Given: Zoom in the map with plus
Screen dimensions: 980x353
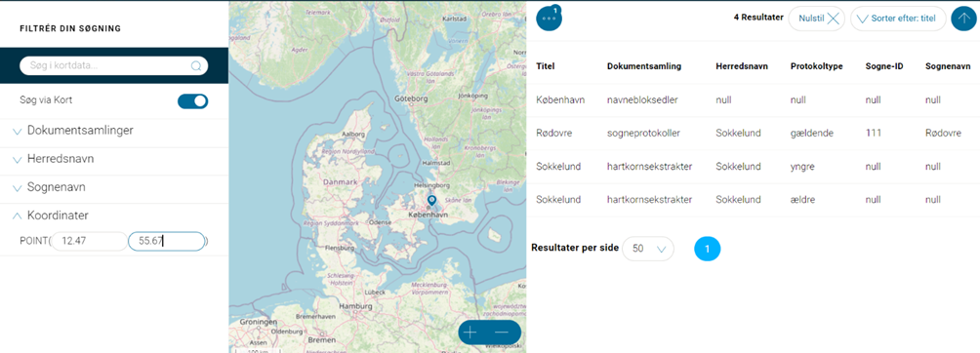Looking at the screenshot, I should 470,333.
